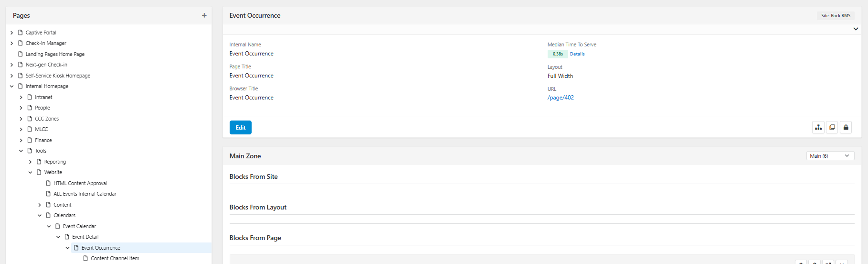Select the Internal Homepage page
This screenshot has width=868, height=264.
point(47,86)
